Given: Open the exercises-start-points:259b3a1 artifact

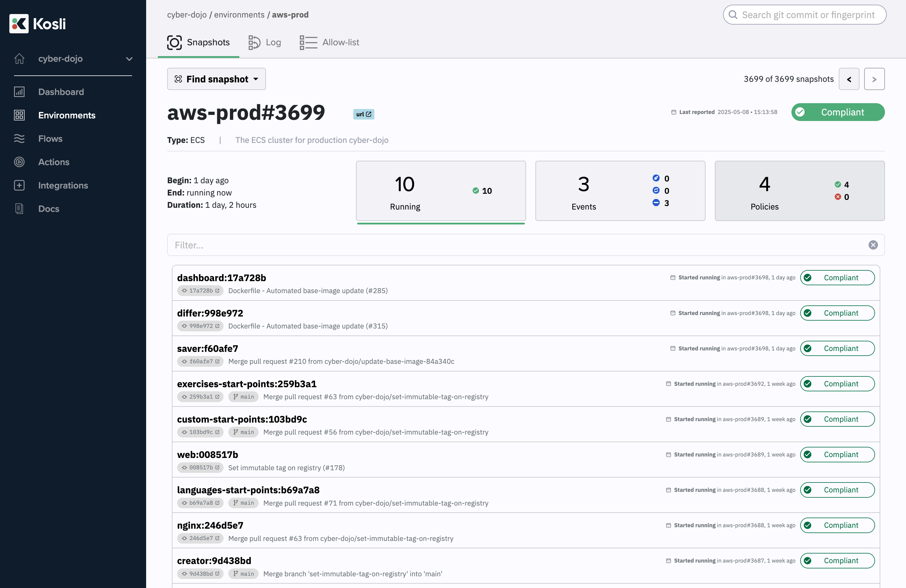Looking at the screenshot, I should click(x=247, y=384).
